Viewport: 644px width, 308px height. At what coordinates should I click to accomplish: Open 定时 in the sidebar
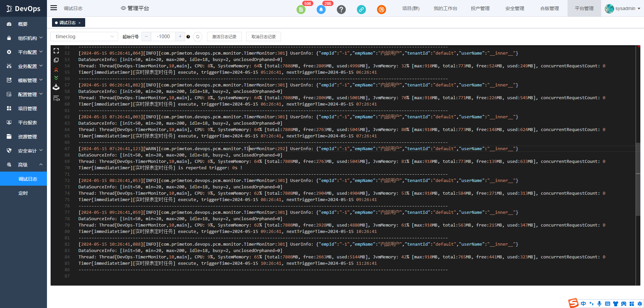(23, 193)
